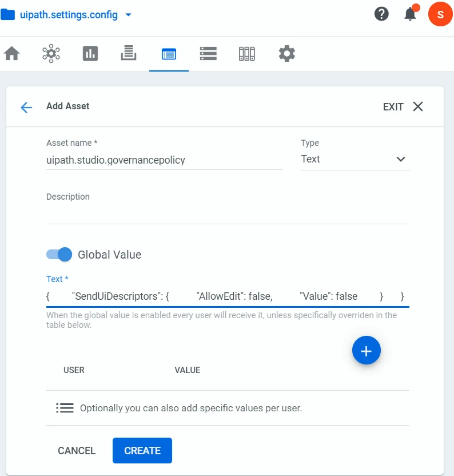Go to the Home tab icon

pyautogui.click(x=12, y=53)
